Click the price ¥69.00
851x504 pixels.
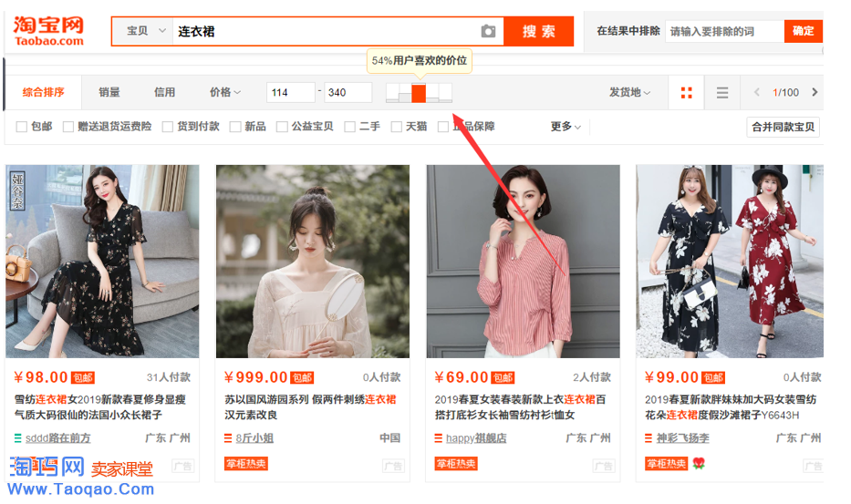(x=462, y=377)
